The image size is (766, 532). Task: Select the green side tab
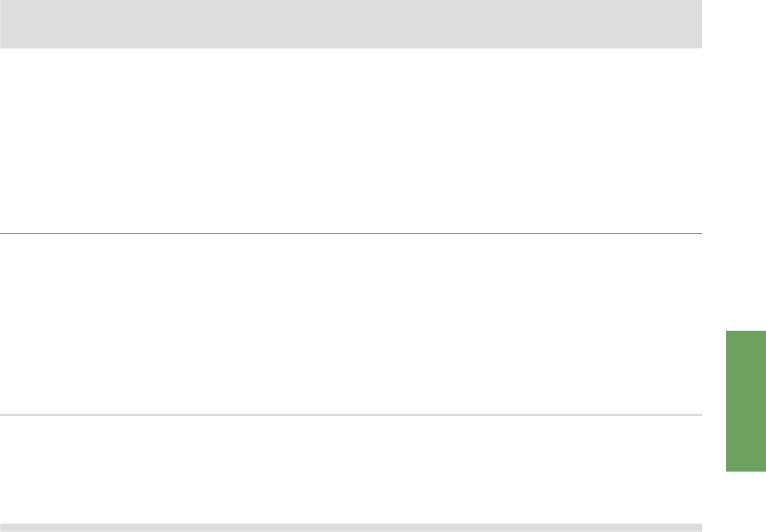(x=746, y=401)
